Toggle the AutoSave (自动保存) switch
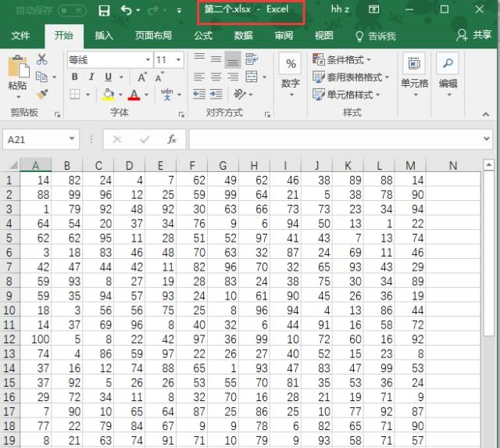Screen dimensions: 500x448 tap(72, 10)
